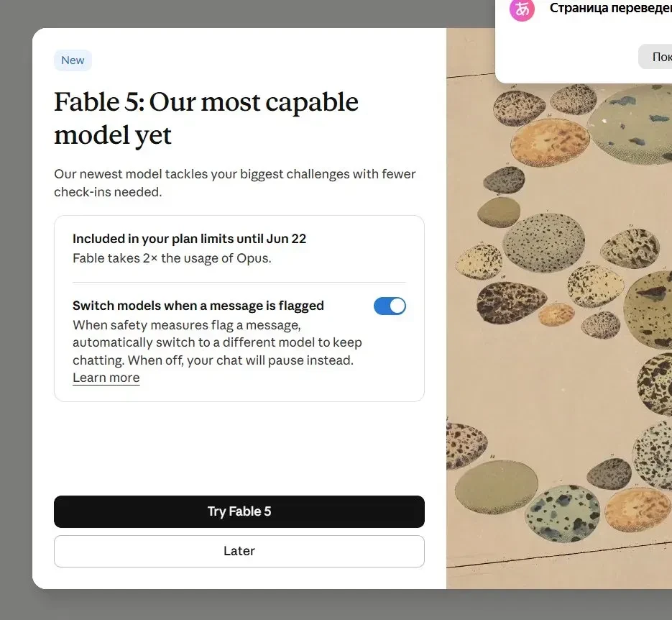Image resolution: width=672 pixels, height=620 pixels.
Task: Click the dimmed grey backdrop outside the dialog
Action: tap(16, 300)
